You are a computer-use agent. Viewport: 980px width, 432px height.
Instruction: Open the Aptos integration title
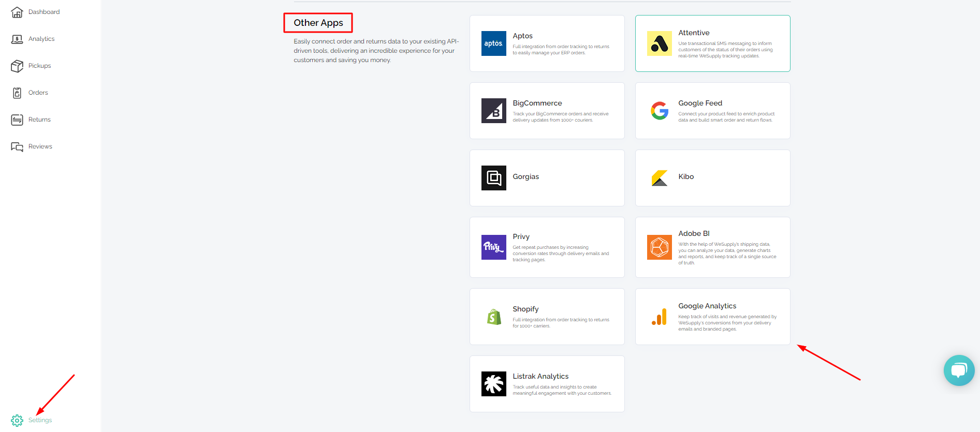pos(523,36)
